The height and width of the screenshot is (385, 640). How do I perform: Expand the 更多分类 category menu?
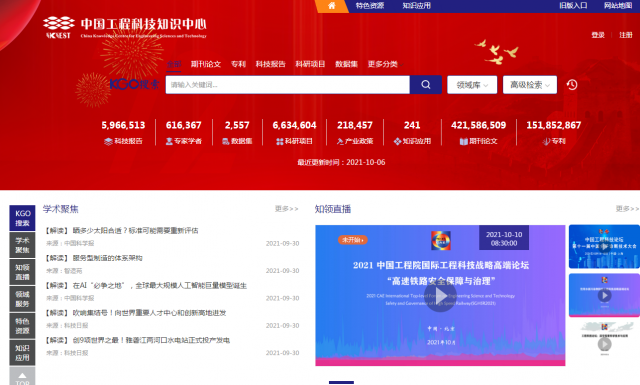click(x=385, y=64)
